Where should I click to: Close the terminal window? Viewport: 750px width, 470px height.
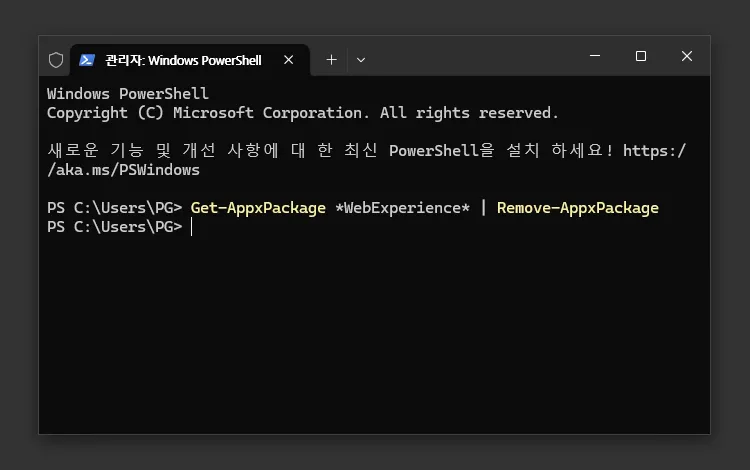click(687, 56)
